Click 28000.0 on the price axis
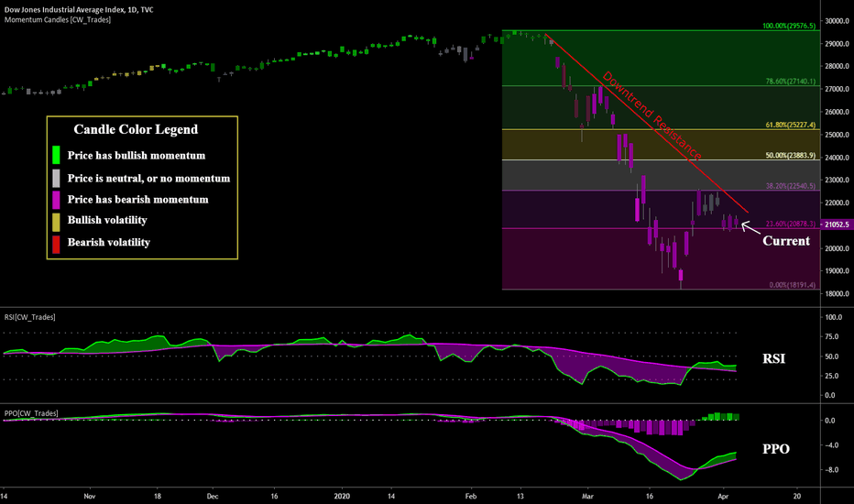The width and height of the screenshot is (854, 504). tap(838, 67)
